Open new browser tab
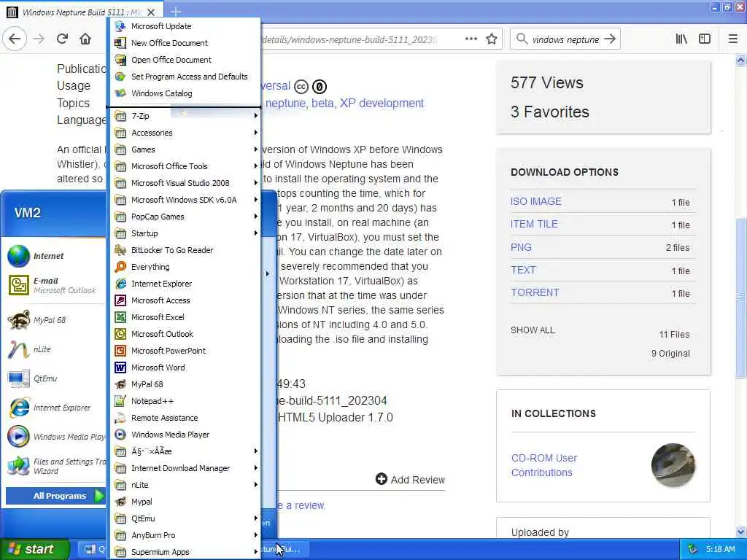Image resolution: width=747 pixels, height=560 pixels. (x=176, y=12)
